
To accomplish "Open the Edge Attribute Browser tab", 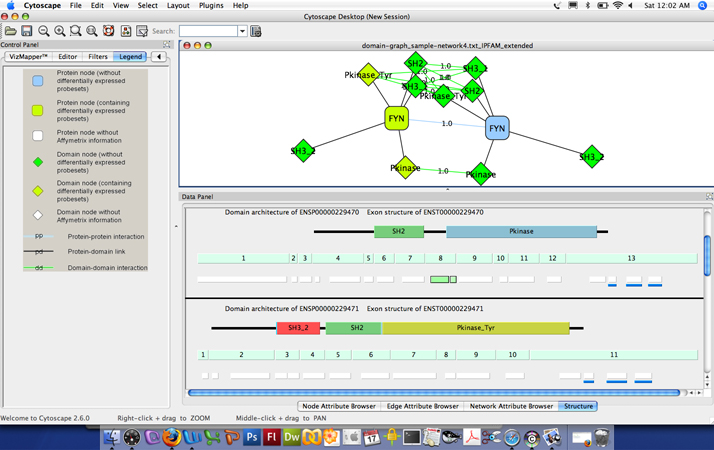I will coord(421,406).
